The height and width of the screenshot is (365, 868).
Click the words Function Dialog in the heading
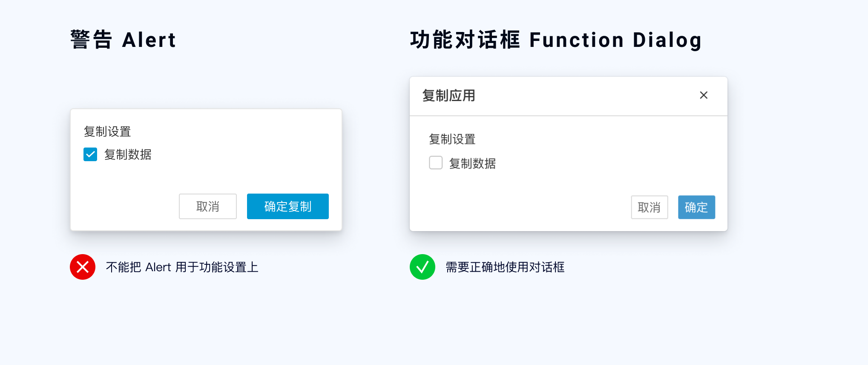point(615,40)
